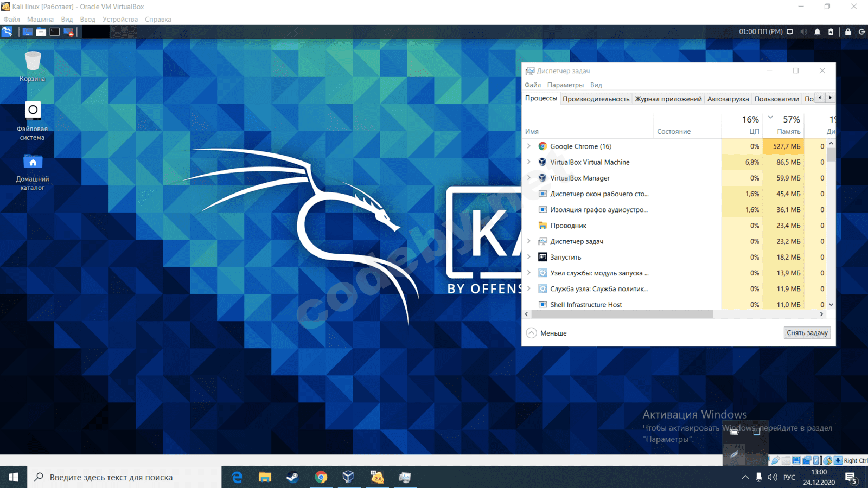The width and height of the screenshot is (868, 488).
Task: Open the Kali panel file manager icon
Action: [x=41, y=32]
